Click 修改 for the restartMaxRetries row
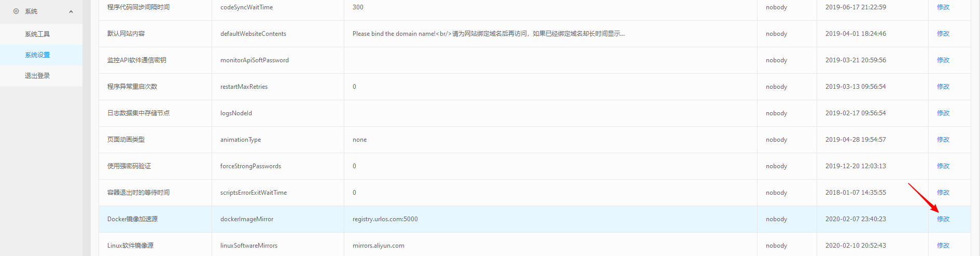Viewport: 980px width, 256px height. click(943, 87)
